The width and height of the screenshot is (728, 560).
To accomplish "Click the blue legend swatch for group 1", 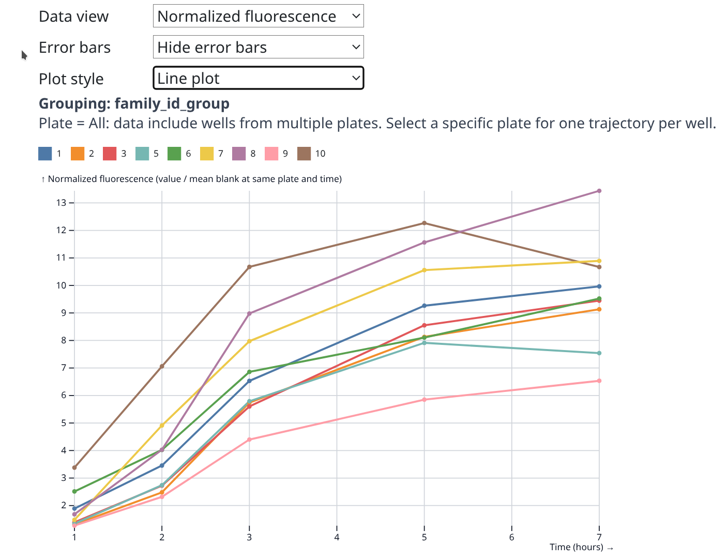I will click(45, 154).
